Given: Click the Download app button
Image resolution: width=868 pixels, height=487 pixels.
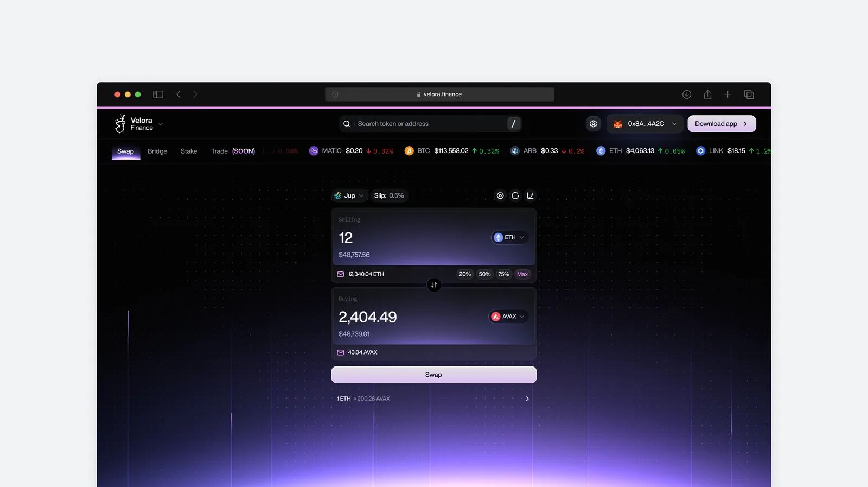Looking at the screenshot, I should point(722,124).
